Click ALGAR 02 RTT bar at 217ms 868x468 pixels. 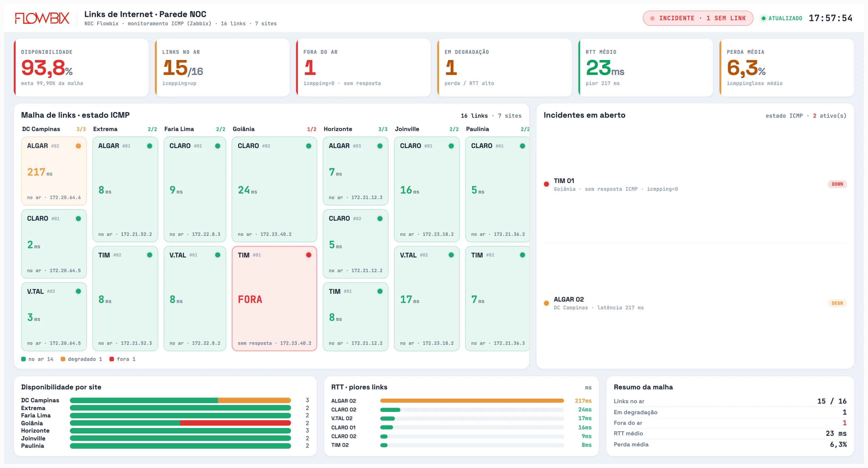coord(472,401)
